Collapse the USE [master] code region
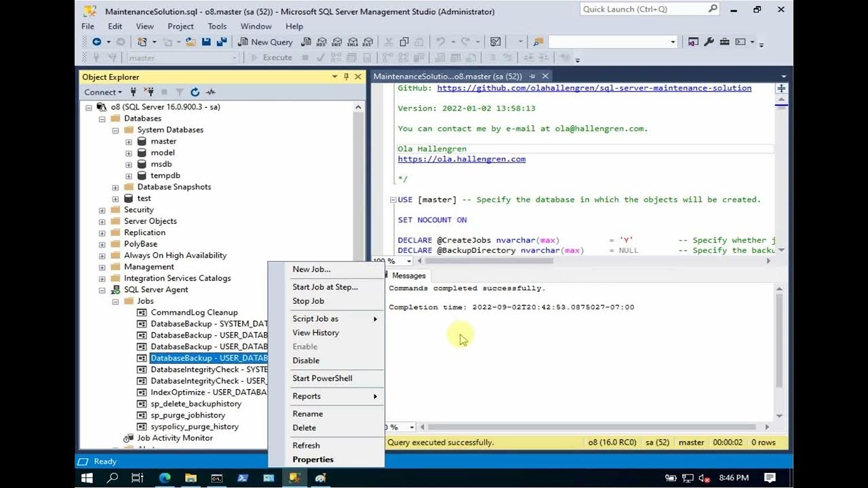The image size is (868, 488). coord(393,200)
